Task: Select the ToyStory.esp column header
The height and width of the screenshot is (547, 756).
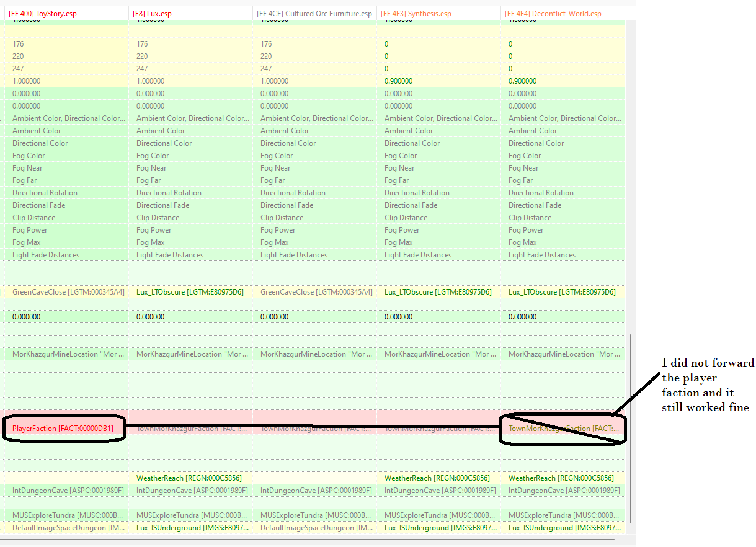Action: tap(66, 13)
